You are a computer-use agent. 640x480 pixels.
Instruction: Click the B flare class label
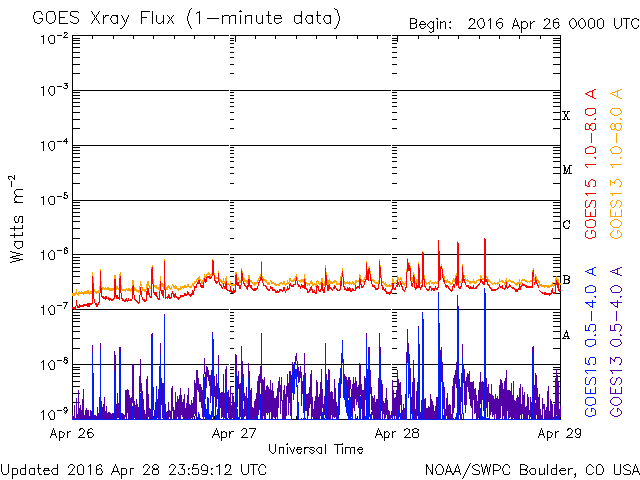[x=566, y=280]
